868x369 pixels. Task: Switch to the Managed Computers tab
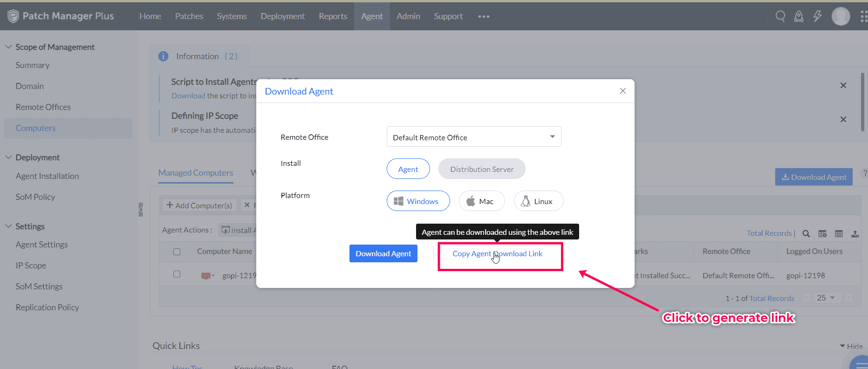point(196,173)
